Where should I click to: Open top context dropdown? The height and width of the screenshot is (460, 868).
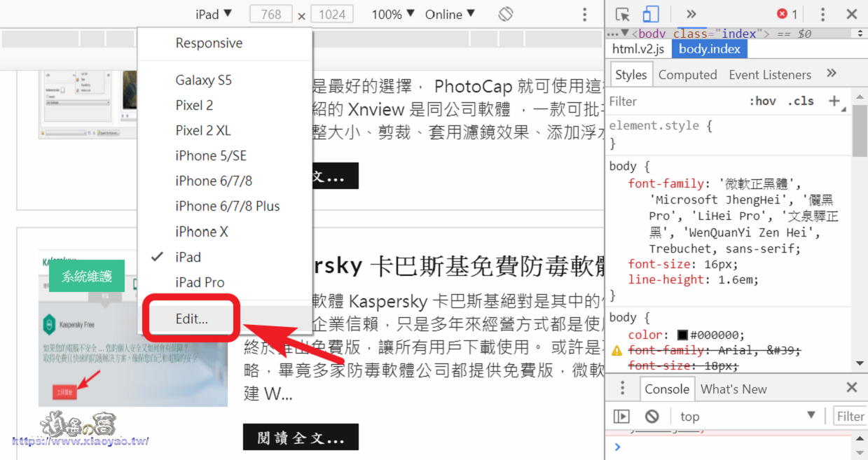(x=748, y=417)
